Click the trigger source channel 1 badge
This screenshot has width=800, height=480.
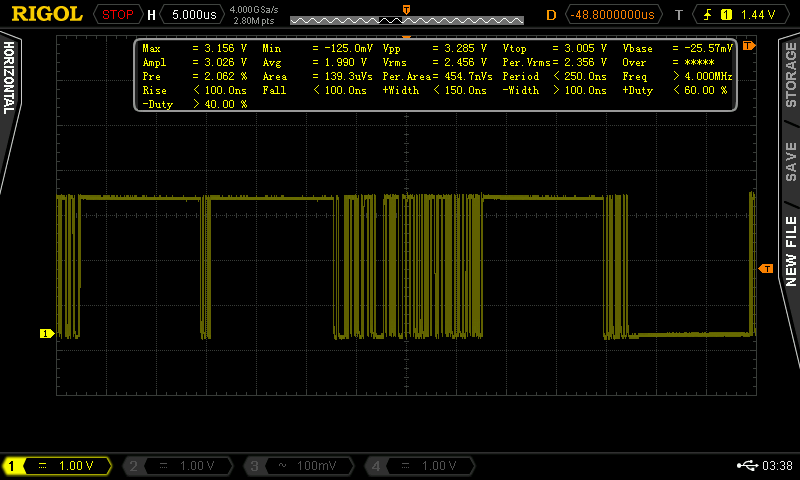(x=726, y=15)
